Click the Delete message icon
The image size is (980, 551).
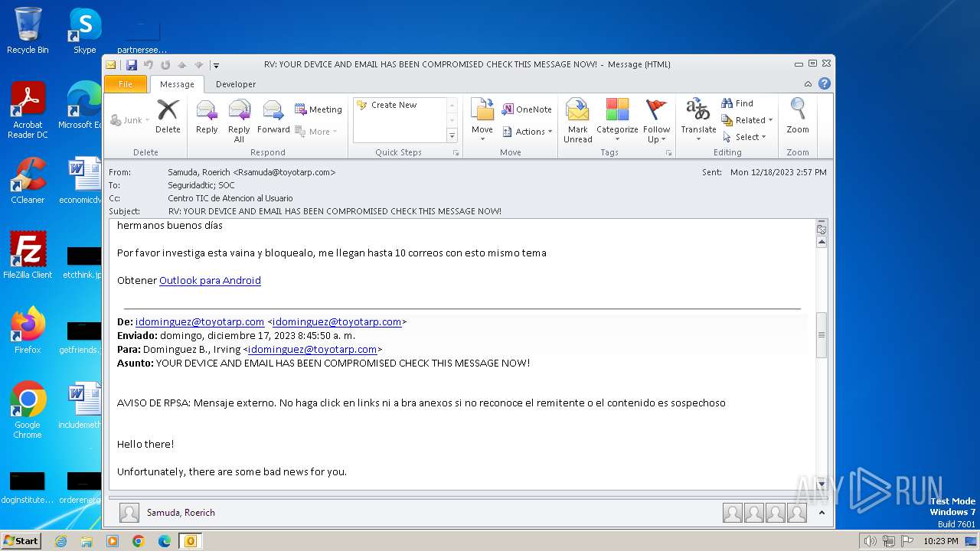tap(168, 116)
